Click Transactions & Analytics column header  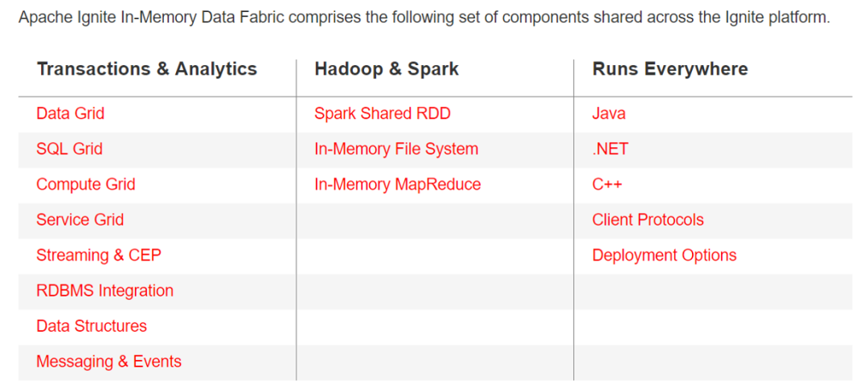[147, 69]
